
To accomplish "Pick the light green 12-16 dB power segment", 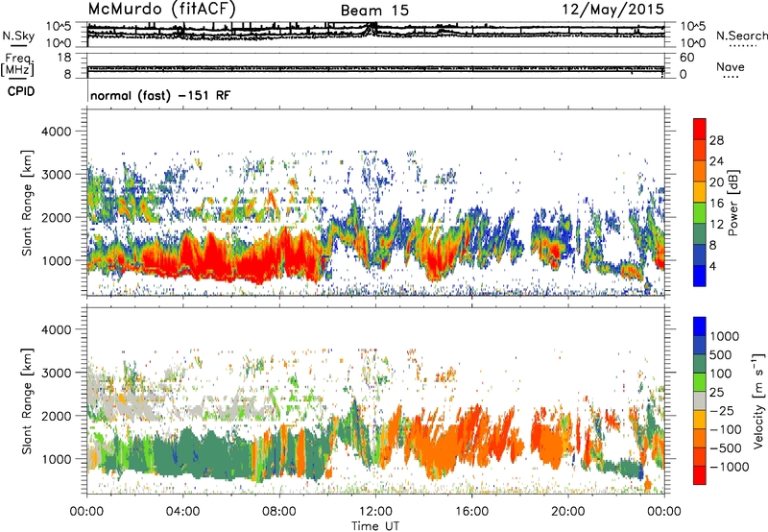I will pos(700,213).
